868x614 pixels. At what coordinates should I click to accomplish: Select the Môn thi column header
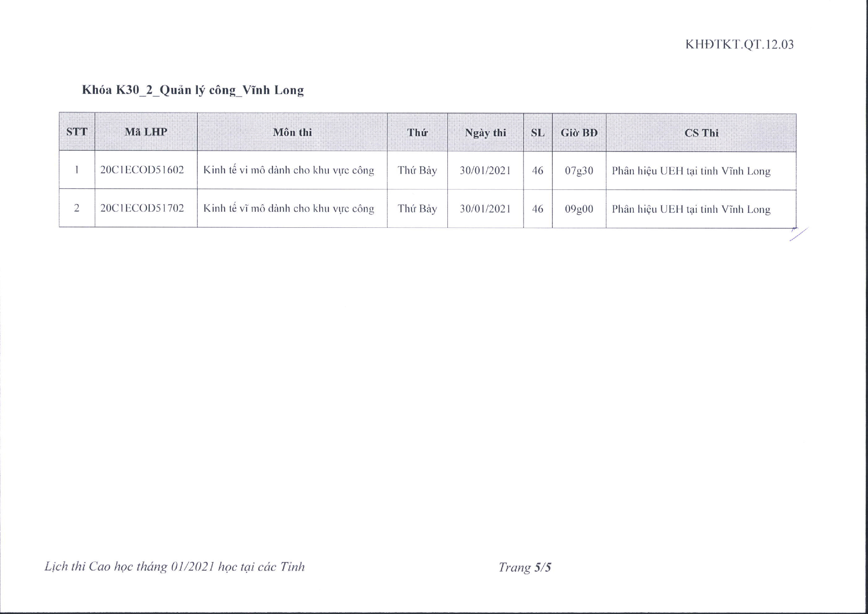pyautogui.click(x=292, y=132)
